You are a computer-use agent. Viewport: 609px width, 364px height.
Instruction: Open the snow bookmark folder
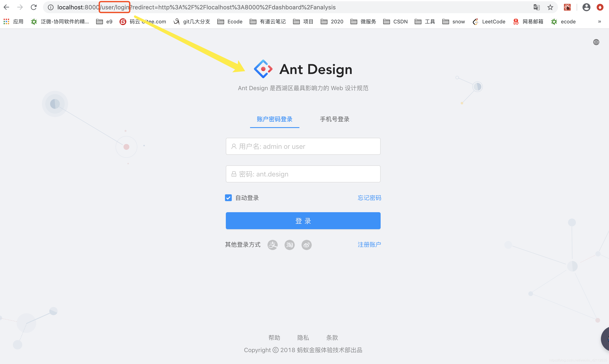(x=454, y=22)
